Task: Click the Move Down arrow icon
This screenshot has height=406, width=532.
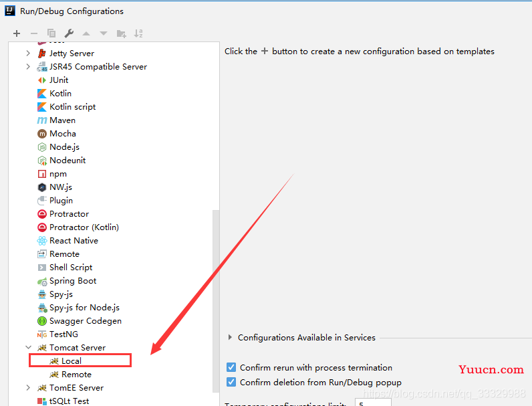Action: [104, 33]
